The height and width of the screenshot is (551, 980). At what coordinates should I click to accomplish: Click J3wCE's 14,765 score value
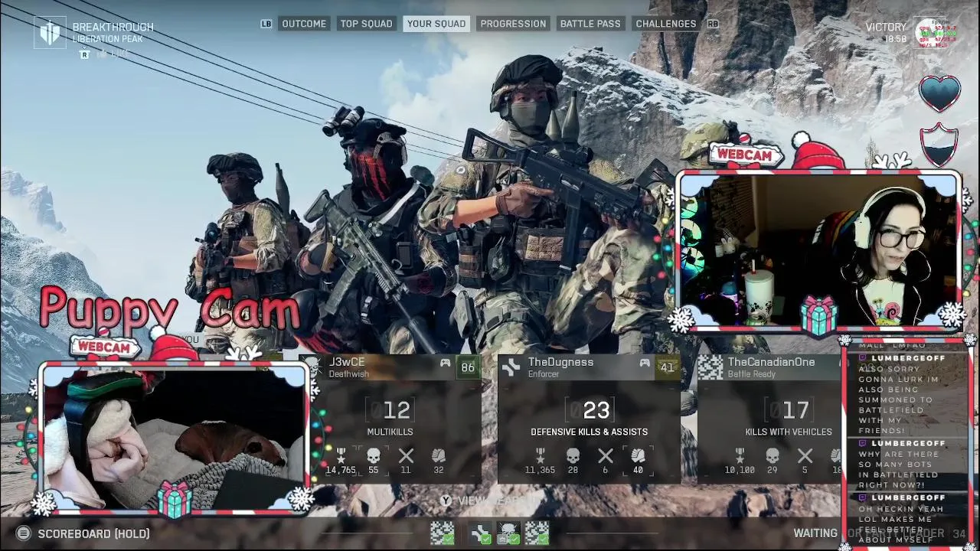click(x=341, y=470)
